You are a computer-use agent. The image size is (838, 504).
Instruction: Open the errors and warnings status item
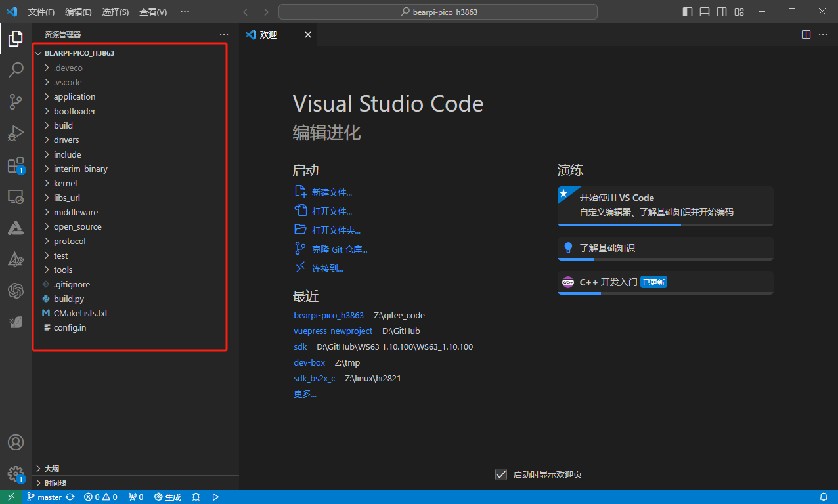pos(100,497)
